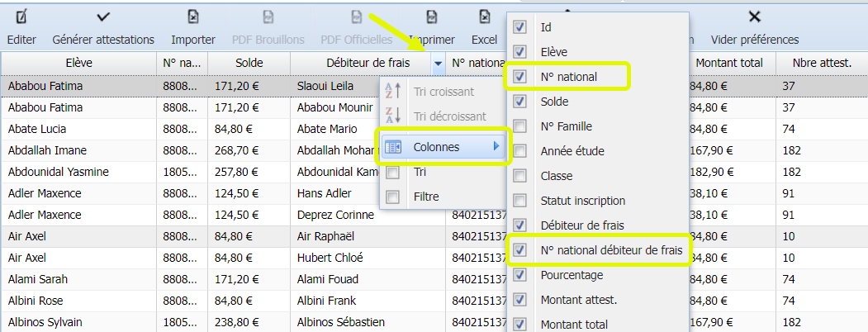Select Tri décroissant sort icon
This screenshot has height=332, width=868.
[x=393, y=116]
